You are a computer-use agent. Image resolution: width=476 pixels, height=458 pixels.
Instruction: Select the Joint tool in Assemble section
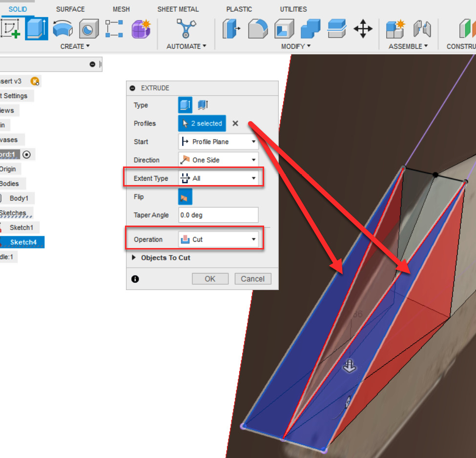coord(422,28)
